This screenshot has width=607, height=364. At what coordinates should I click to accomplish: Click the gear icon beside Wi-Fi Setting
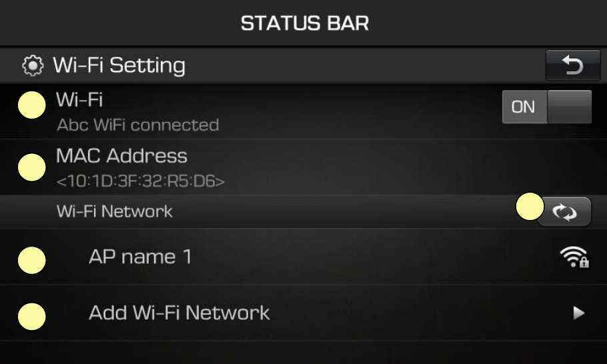[x=33, y=65]
